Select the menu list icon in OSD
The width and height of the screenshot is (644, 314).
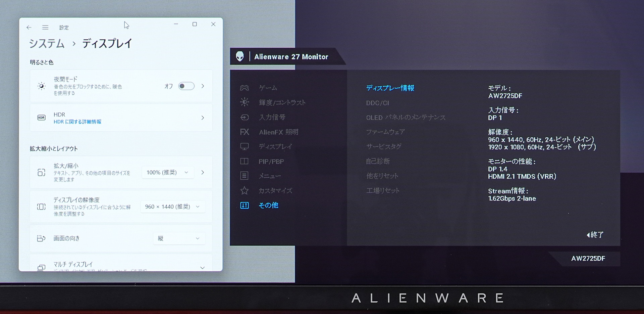coord(245,176)
